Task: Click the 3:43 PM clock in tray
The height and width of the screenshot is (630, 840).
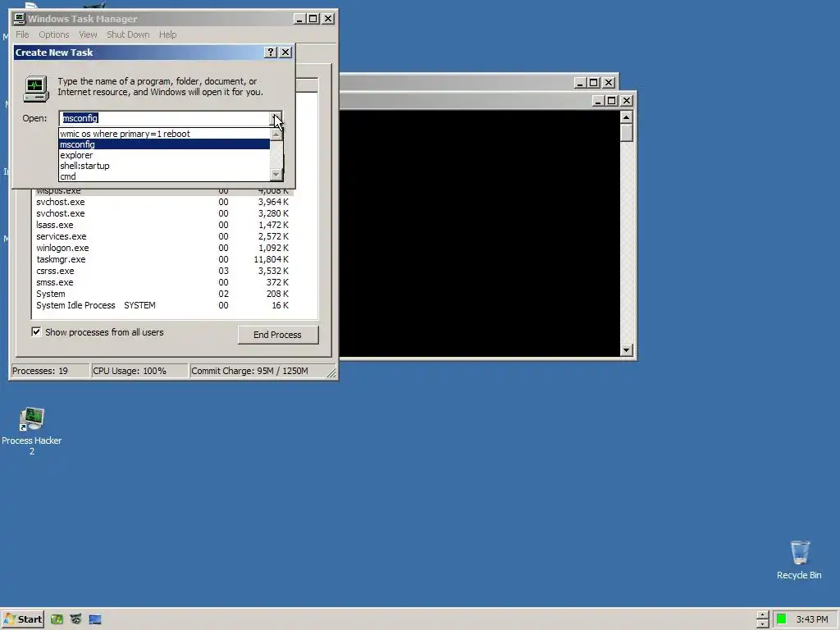Action: pyautogui.click(x=811, y=619)
